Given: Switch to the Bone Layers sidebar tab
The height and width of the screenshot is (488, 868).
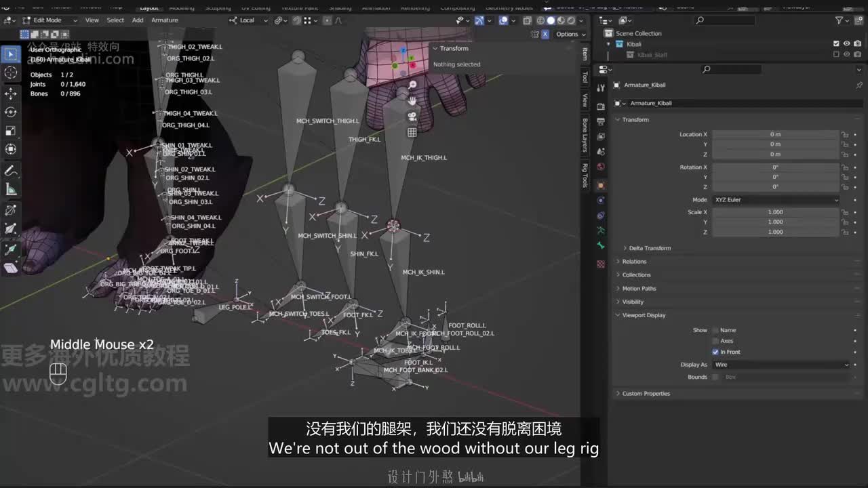Looking at the screenshot, I should [585, 135].
